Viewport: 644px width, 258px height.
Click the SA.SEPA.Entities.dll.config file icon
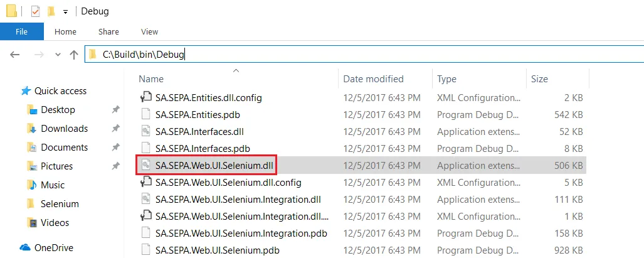[x=146, y=97]
